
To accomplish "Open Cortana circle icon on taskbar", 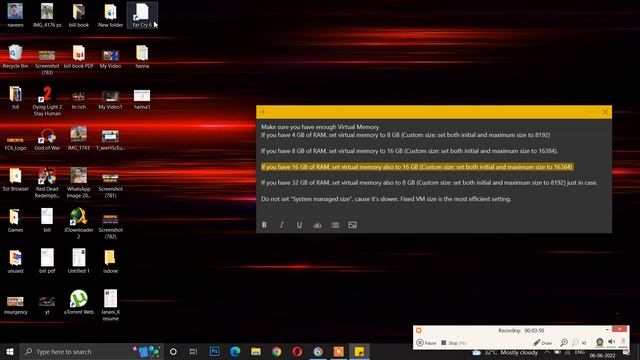I will [x=173, y=351].
